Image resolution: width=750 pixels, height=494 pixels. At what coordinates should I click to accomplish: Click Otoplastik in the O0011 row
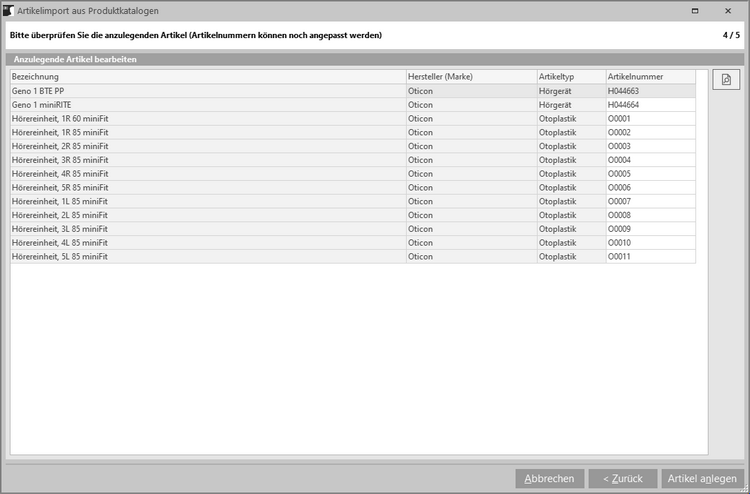pyautogui.click(x=572, y=256)
